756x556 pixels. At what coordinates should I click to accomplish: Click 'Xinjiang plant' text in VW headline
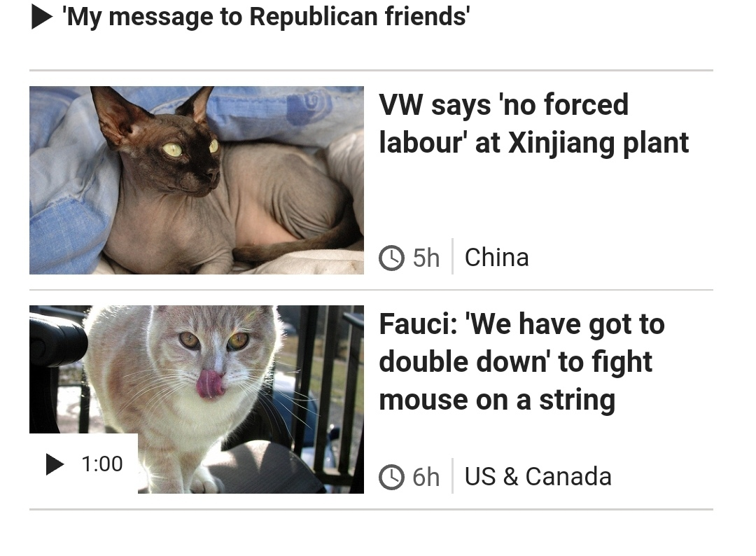[598, 143]
